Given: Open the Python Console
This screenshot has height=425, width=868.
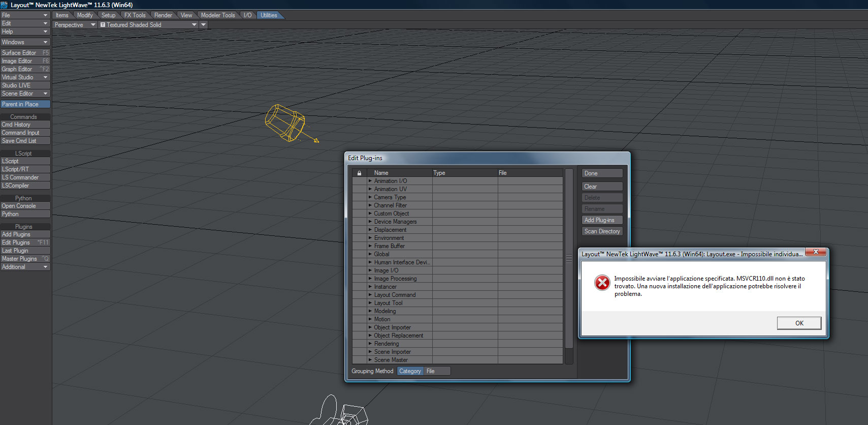Looking at the screenshot, I should tap(25, 206).
